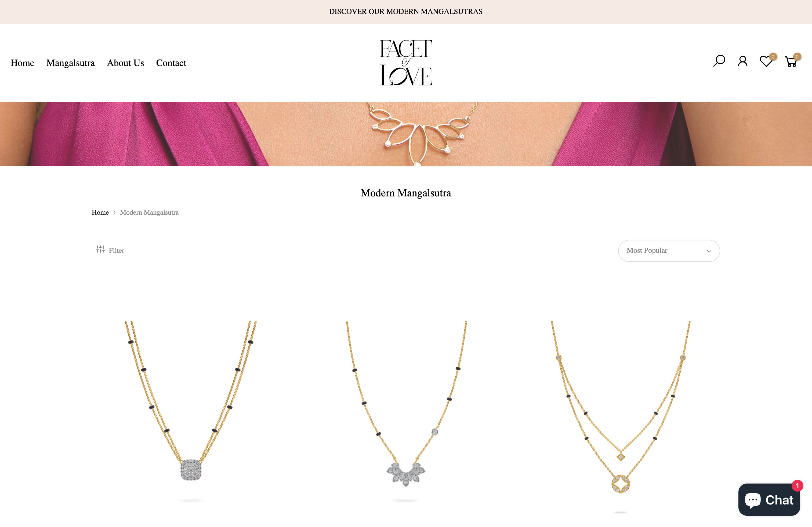Open the shopping cart icon
This screenshot has height=527, width=812.
point(791,62)
